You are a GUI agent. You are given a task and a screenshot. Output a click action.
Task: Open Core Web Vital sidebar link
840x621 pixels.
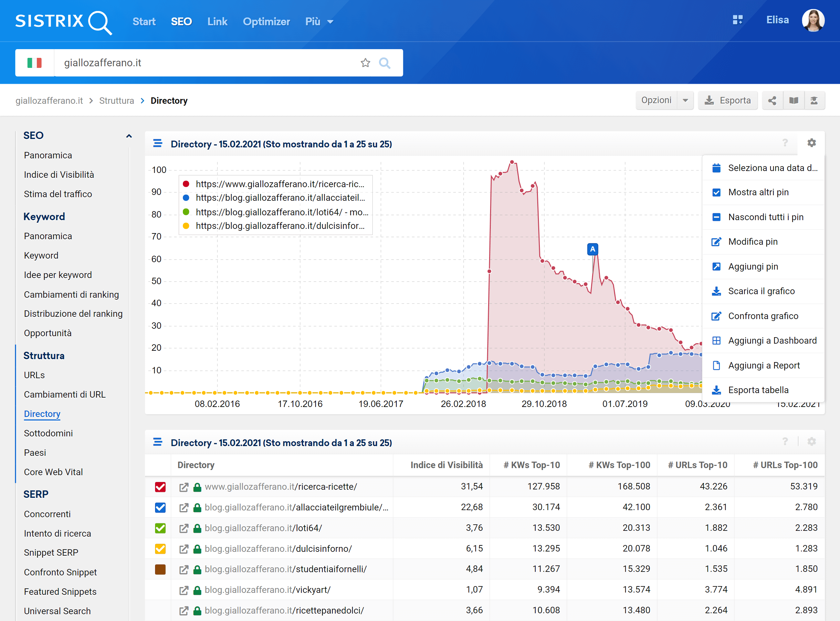pos(53,472)
